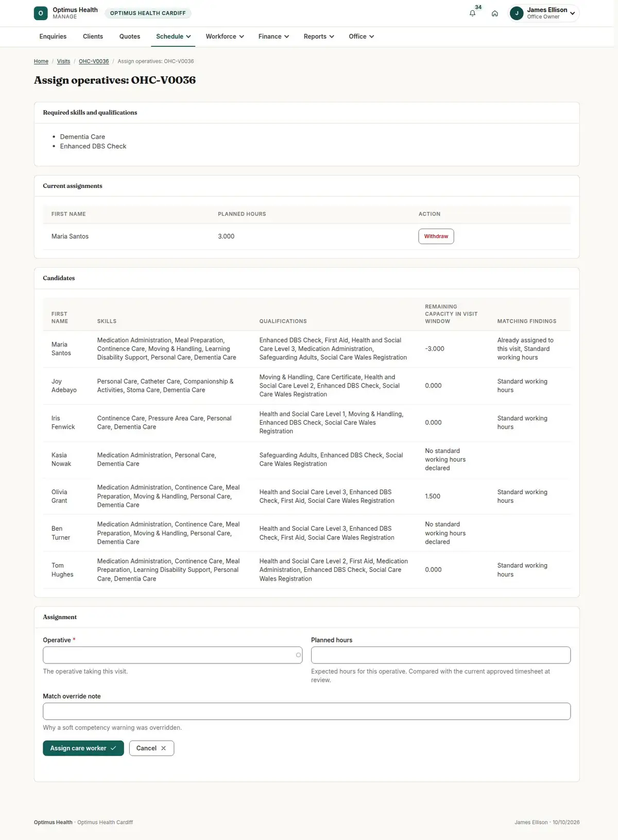The image size is (618, 840).
Task: Open the Schedule dropdown menu
Action: (174, 37)
